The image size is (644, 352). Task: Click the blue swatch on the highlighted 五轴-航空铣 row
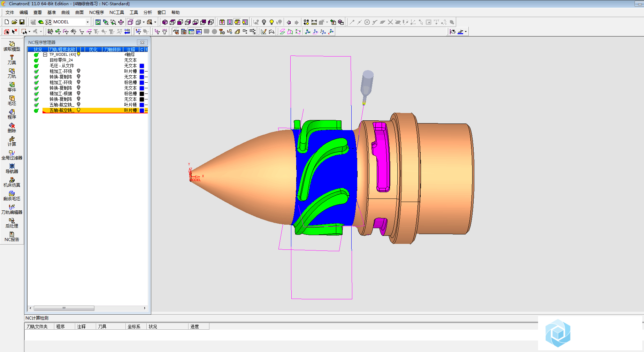point(142,110)
